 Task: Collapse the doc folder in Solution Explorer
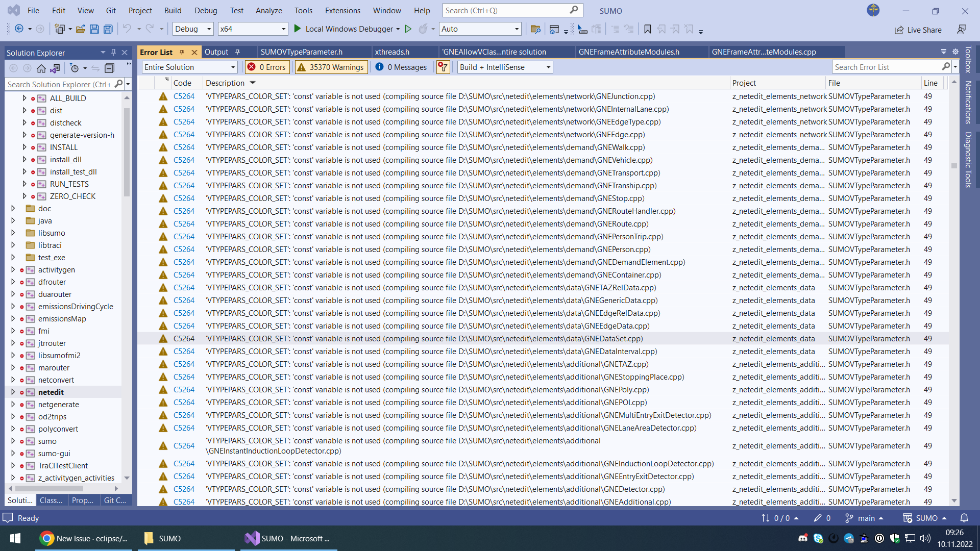pos(13,208)
